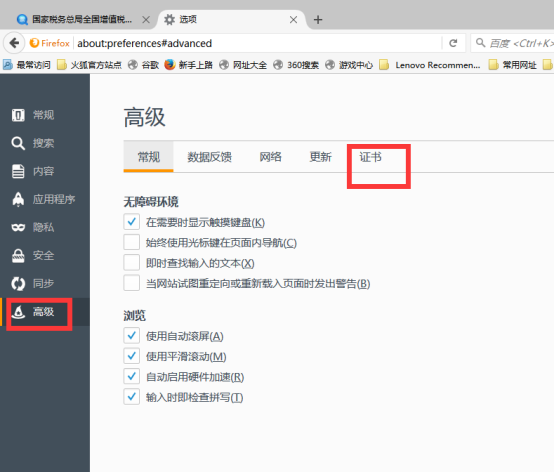Switch to the 数据反馈 tab

click(210, 157)
